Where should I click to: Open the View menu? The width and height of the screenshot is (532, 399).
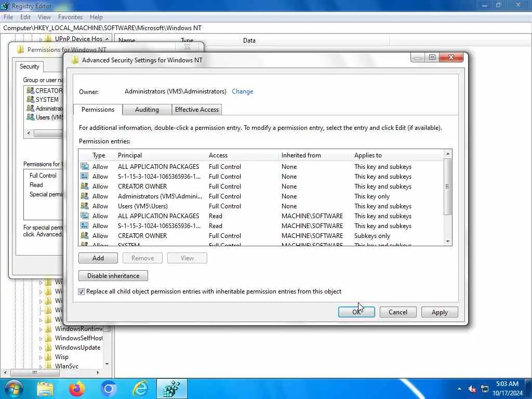45,17
